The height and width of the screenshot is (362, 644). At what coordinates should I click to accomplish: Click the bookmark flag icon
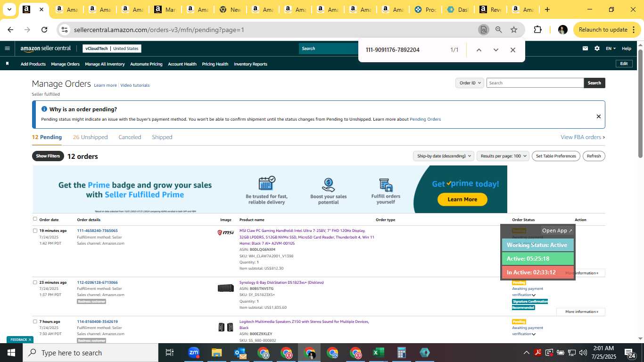tap(7, 64)
